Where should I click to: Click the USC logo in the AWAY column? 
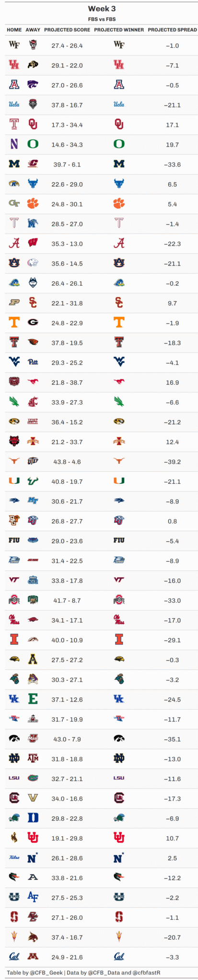point(33,303)
